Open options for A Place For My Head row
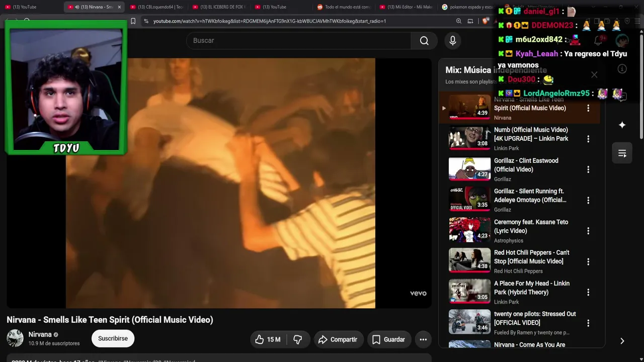This screenshot has height=362, width=644. click(x=588, y=292)
